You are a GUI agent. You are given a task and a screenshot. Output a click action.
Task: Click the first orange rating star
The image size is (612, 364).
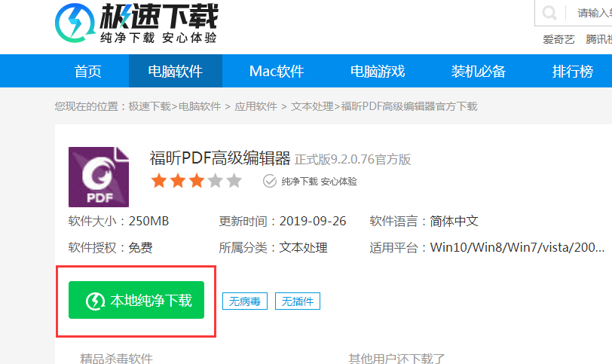click(159, 181)
